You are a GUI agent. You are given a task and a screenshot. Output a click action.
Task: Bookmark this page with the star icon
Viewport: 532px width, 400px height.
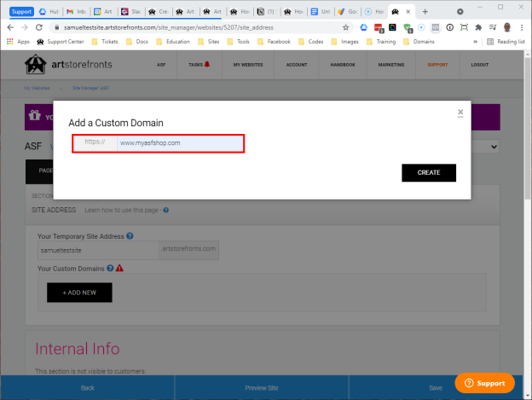pos(345,27)
